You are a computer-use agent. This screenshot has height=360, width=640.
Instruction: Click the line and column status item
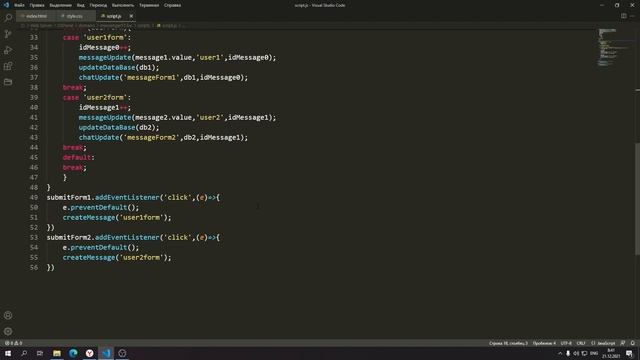(x=508, y=343)
